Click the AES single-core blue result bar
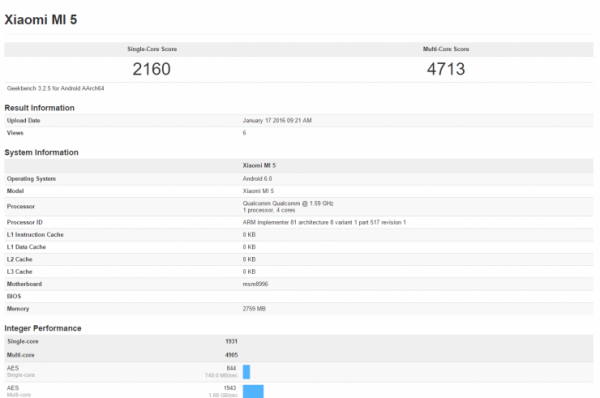Viewport: 600px width, 398px height. click(246, 372)
